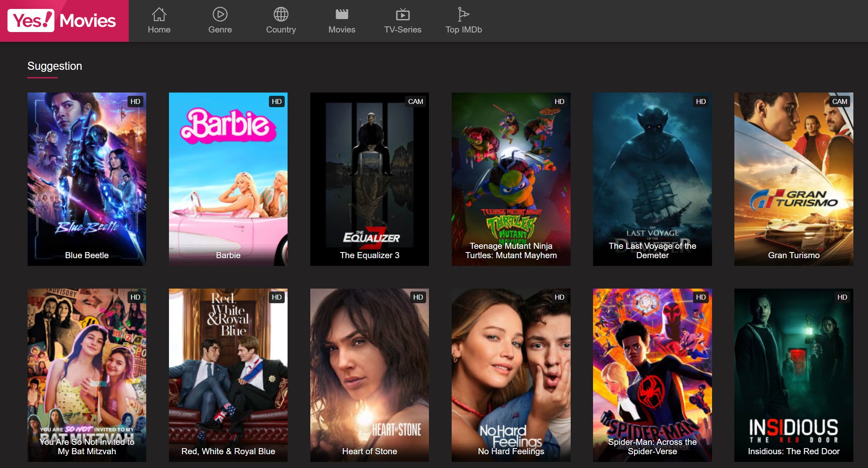The height and width of the screenshot is (468, 868).
Task: Click the HD badge on Spider-Verse poster
Action: point(701,297)
